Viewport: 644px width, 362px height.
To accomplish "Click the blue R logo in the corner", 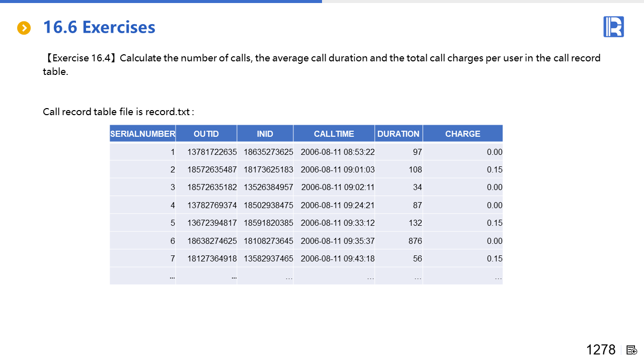I will (x=613, y=27).
